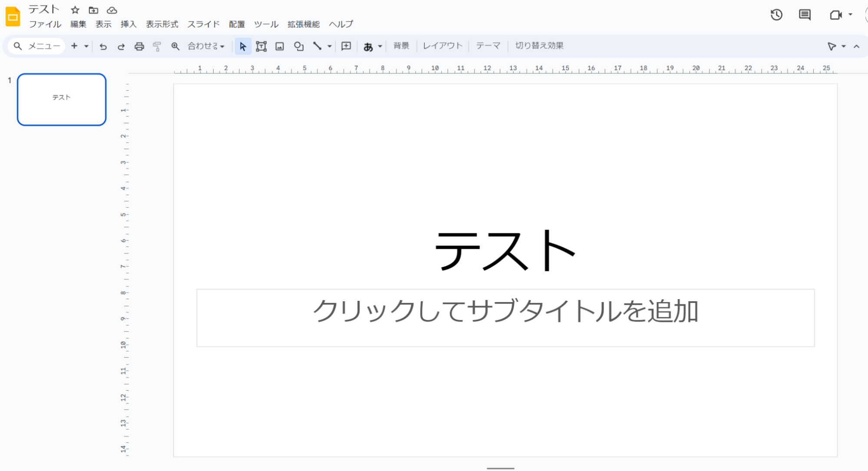Click the print icon
Image resolution: width=868 pixels, height=471 pixels.
(139, 46)
